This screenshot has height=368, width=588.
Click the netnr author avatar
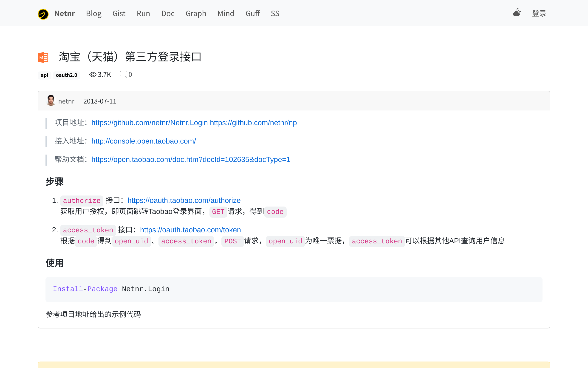51,100
